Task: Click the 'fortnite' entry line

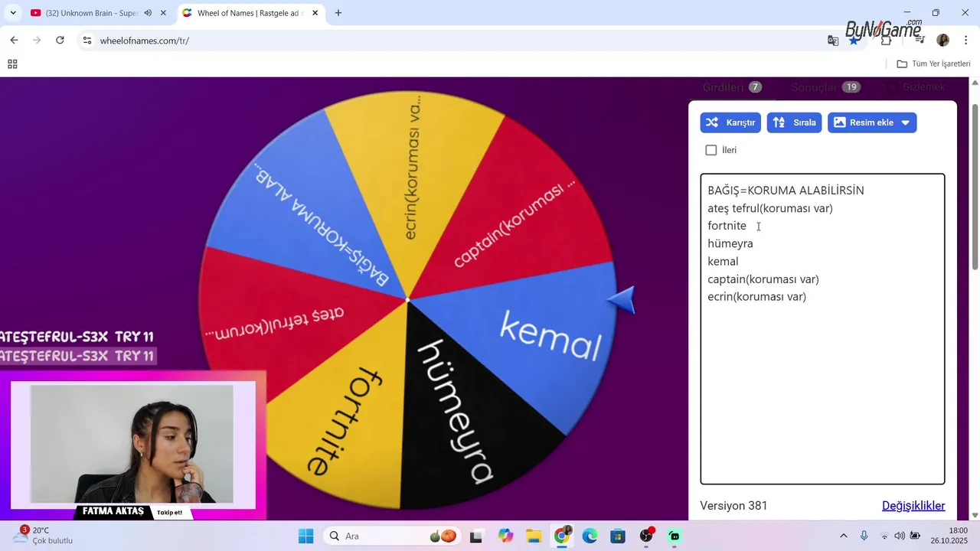Action: (727, 226)
